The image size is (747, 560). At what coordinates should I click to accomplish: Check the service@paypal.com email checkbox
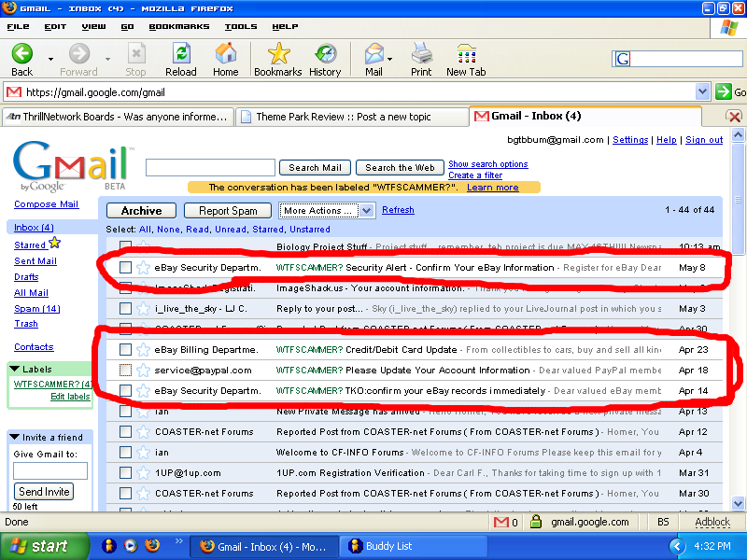pyautogui.click(x=125, y=370)
